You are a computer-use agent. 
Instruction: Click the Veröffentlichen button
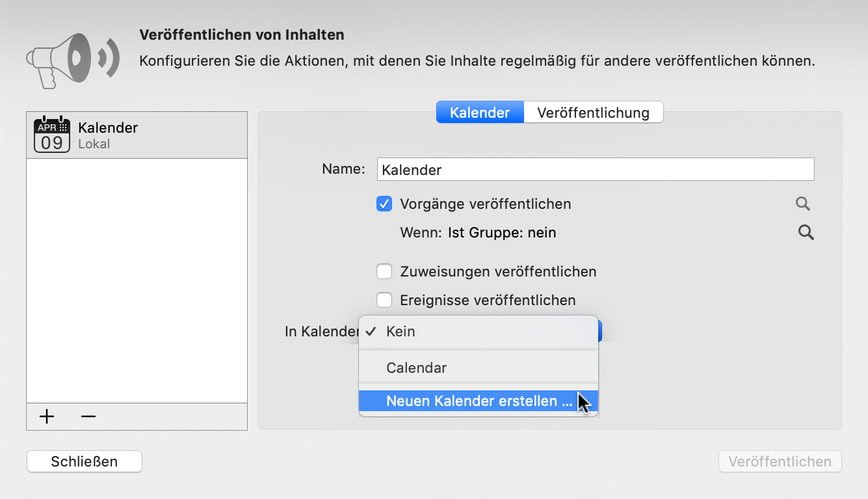[780, 461]
